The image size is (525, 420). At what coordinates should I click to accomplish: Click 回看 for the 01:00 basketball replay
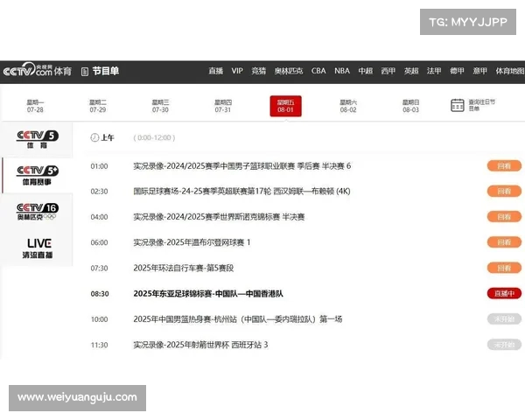(x=504, y=165)
